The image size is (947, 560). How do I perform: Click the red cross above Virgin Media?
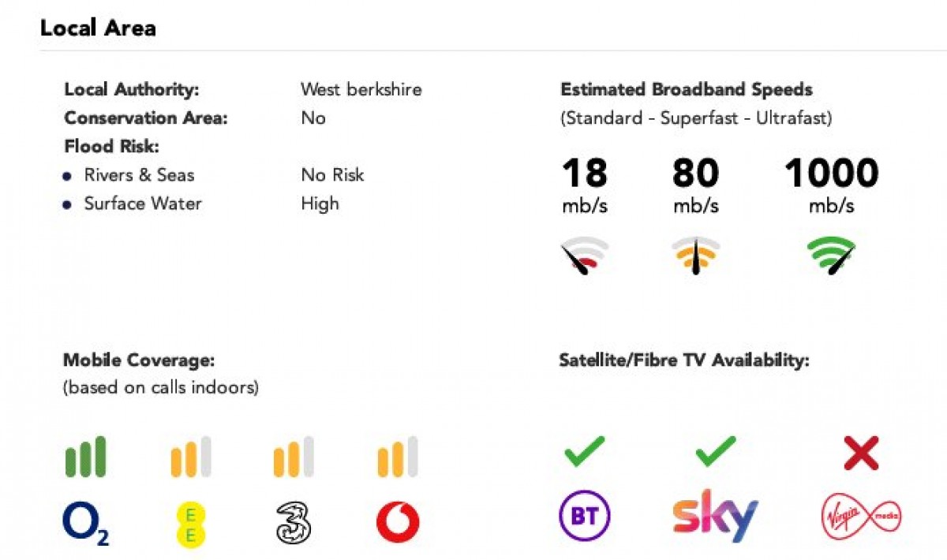coord(861,454)
